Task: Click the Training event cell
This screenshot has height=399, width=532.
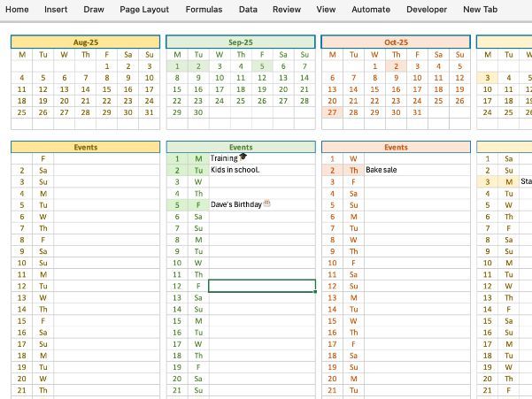Action: (x=262, y=158)
